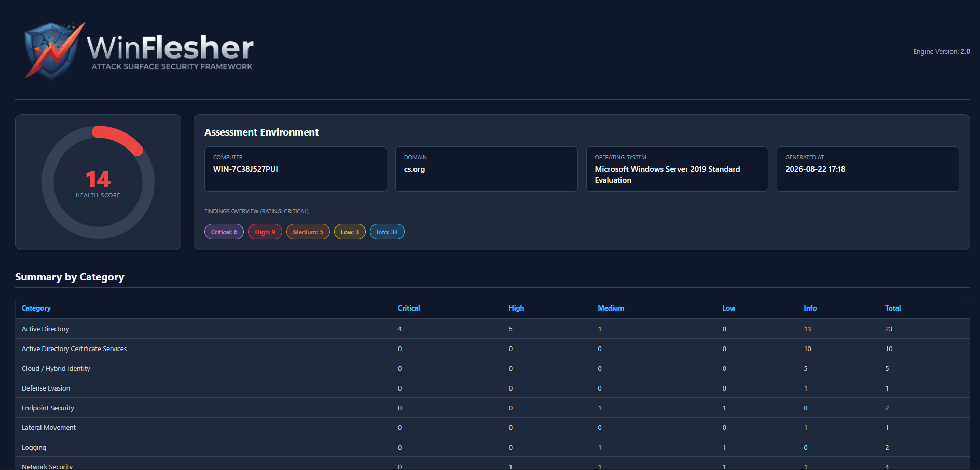Click the Microsoft Windows Server 2019 text
The height and width of the screenshot is (470, 980).
667,174
